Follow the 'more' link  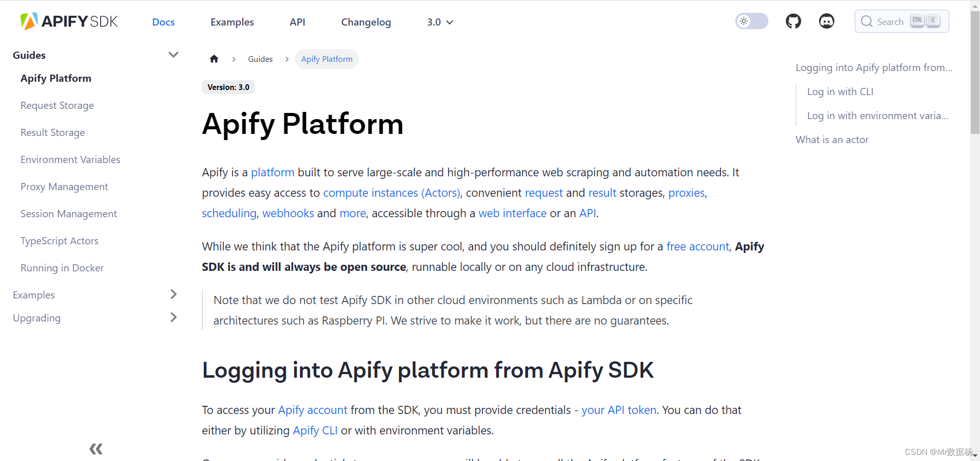(353, 213)
